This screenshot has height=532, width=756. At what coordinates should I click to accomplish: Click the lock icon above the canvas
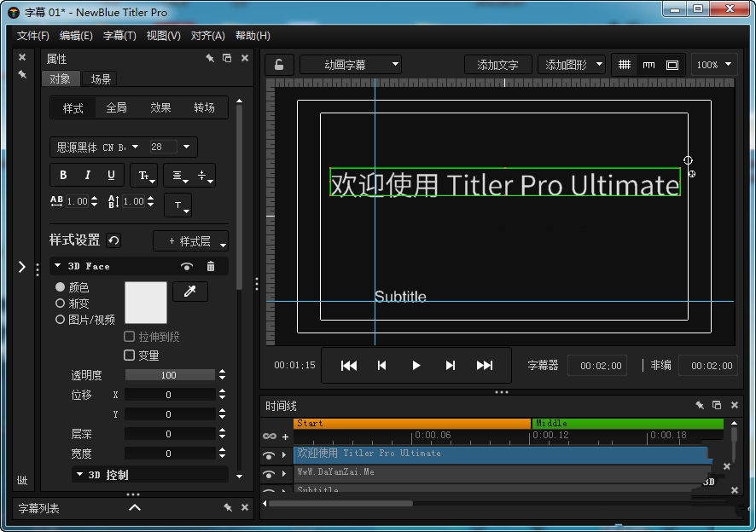pyautogui.click(x=279, y=65)
